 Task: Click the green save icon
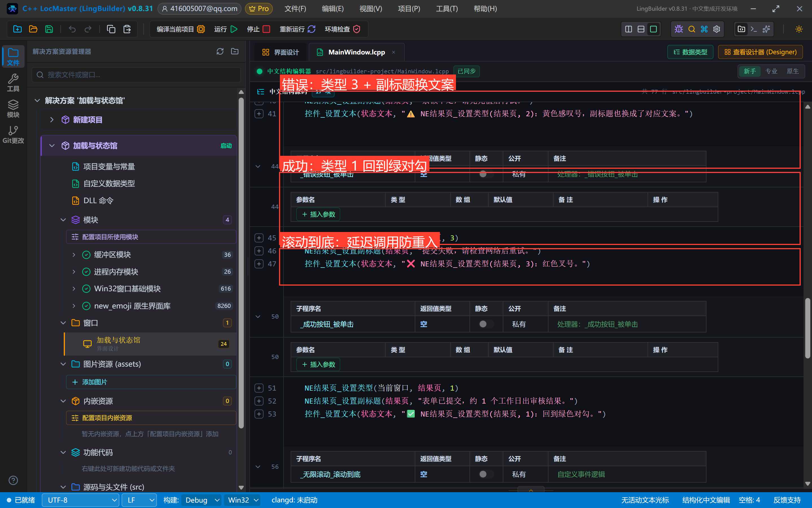pos(49,29)
